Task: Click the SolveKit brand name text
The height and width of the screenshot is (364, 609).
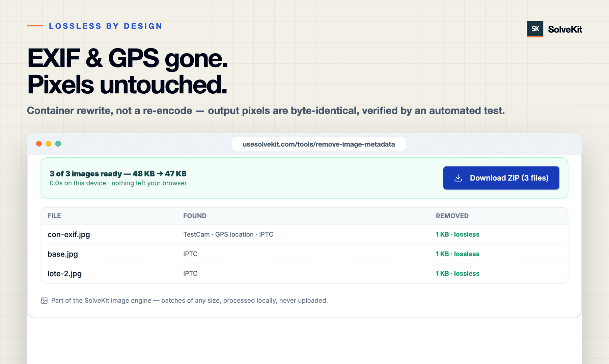Action: coord(565,30)
